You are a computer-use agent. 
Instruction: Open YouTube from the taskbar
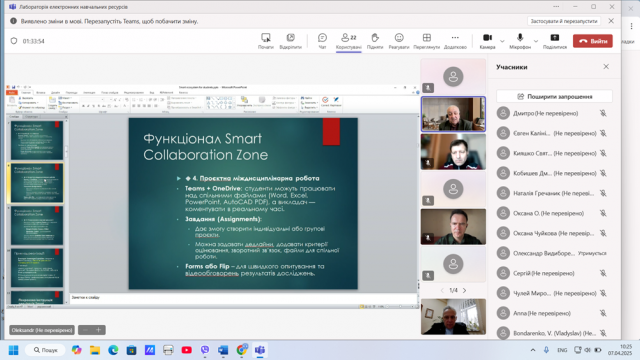[187, 350]
